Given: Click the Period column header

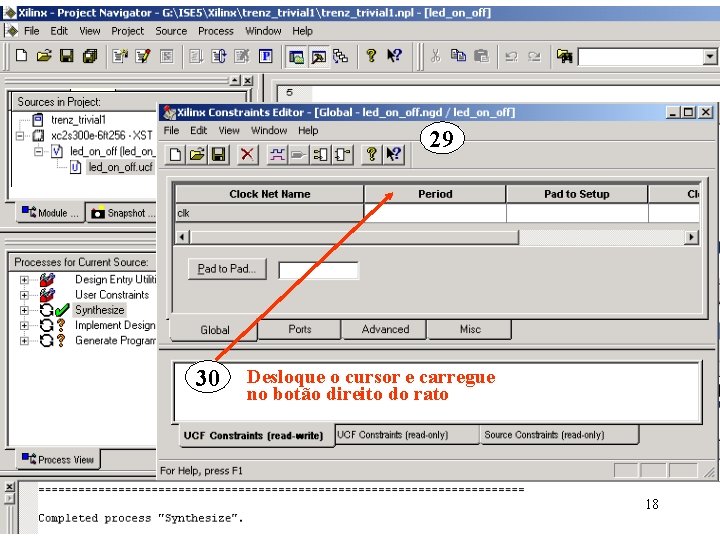Looking at the screenshot, I should pos(435,194).
